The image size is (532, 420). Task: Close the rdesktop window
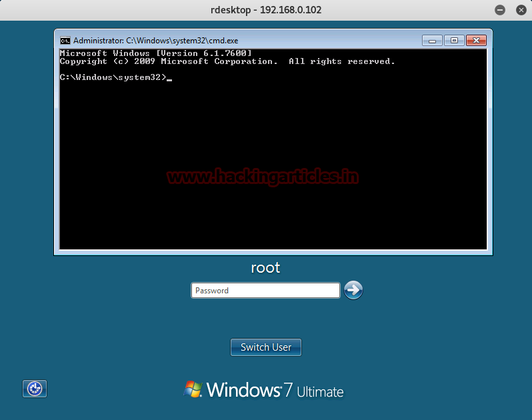coord(521,10)
